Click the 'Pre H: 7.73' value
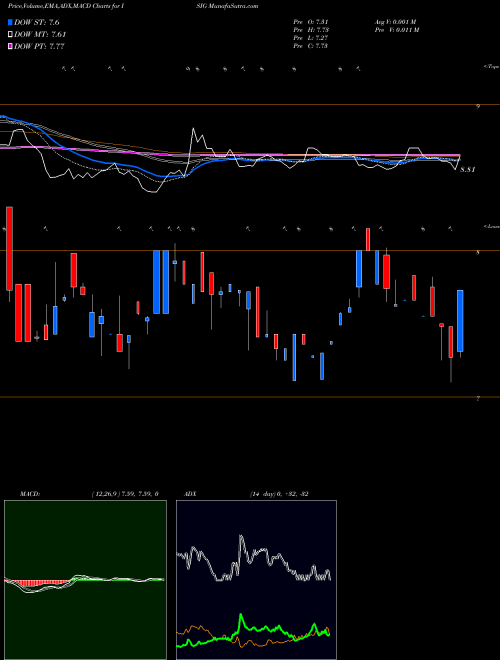The height and width of the screenshot is (660, 500). (311, 30)
